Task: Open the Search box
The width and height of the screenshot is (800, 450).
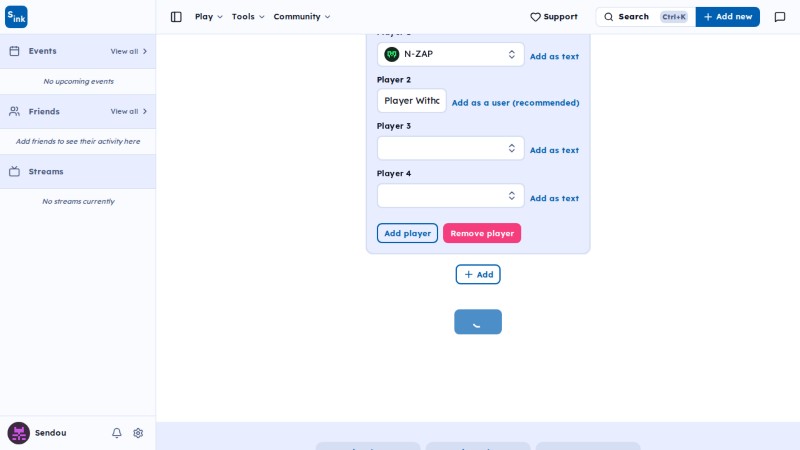Action: 645,17
